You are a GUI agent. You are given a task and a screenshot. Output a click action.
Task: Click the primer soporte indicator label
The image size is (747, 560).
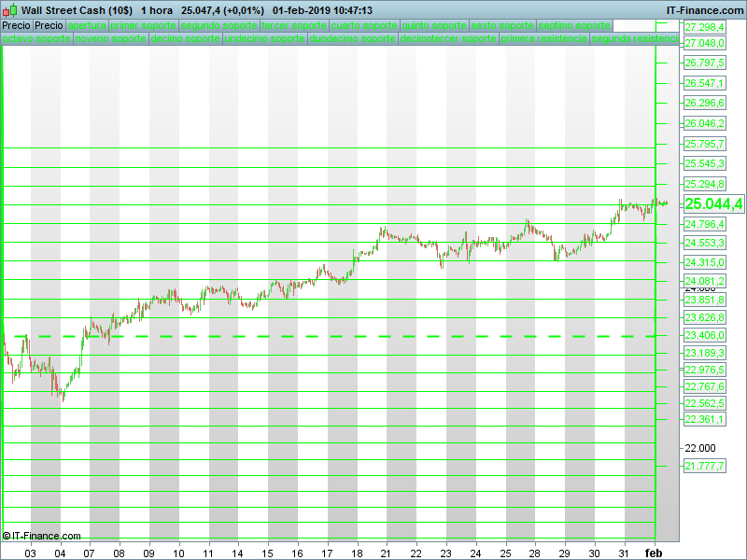pyautogui.click(x=143, y=25)
